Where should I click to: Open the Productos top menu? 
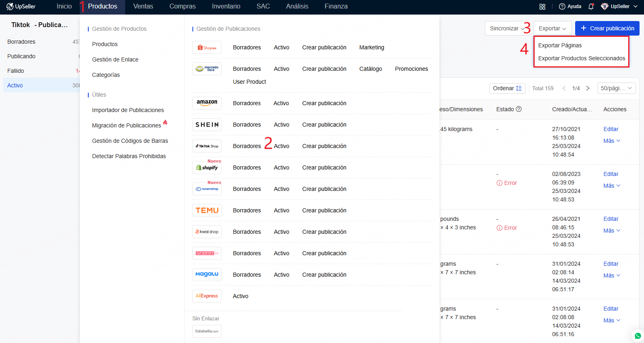102,6
